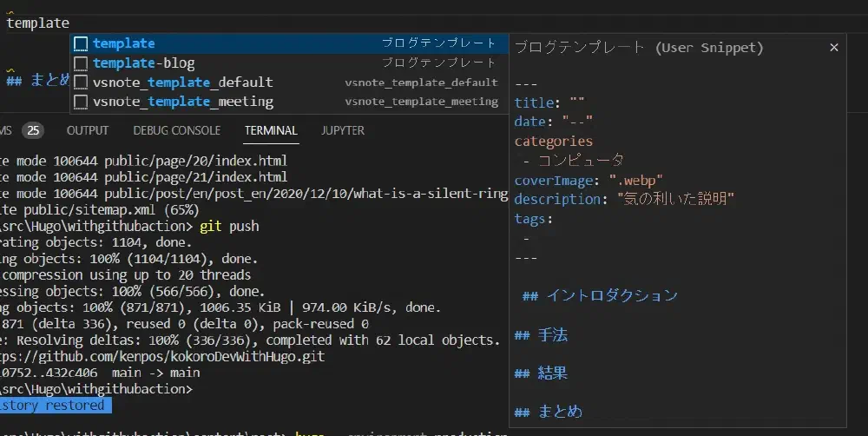
Task: Click the snippet icon beside 'template-blog'
Action: pos(81,63)
